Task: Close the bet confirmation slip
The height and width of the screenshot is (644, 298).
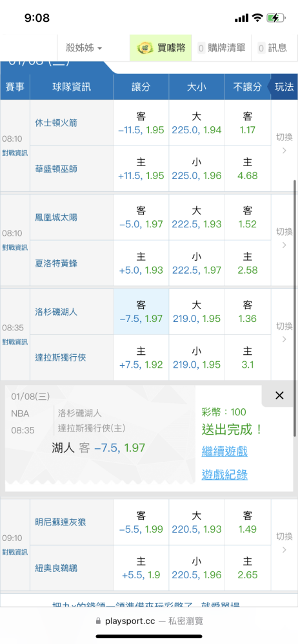Action: (x=279, y=395)
